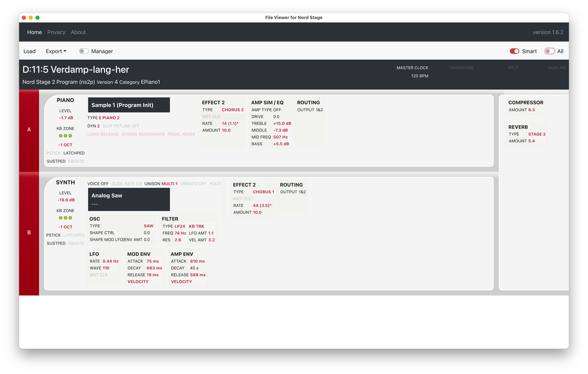588x374 pixels.
Task: Select slot A in the red sidebar
Action: 29,130
